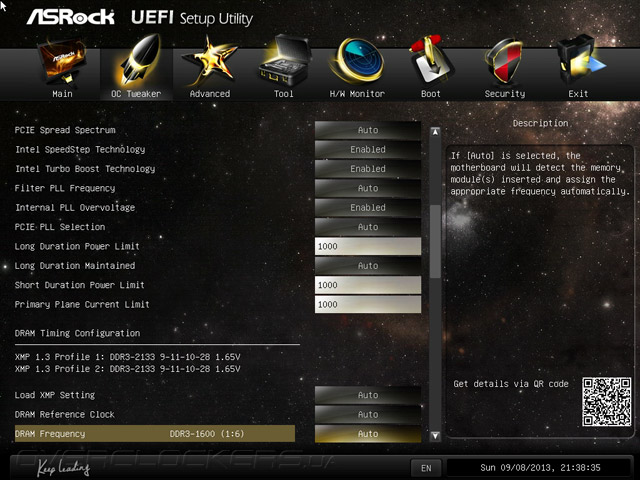Click the scroll up arrow
This screenshot has height=480, width=640.
click(x=435, y=132)
